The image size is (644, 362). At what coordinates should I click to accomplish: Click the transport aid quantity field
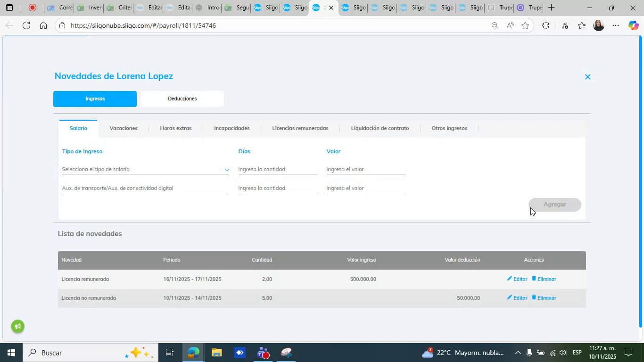pos(278,188)
